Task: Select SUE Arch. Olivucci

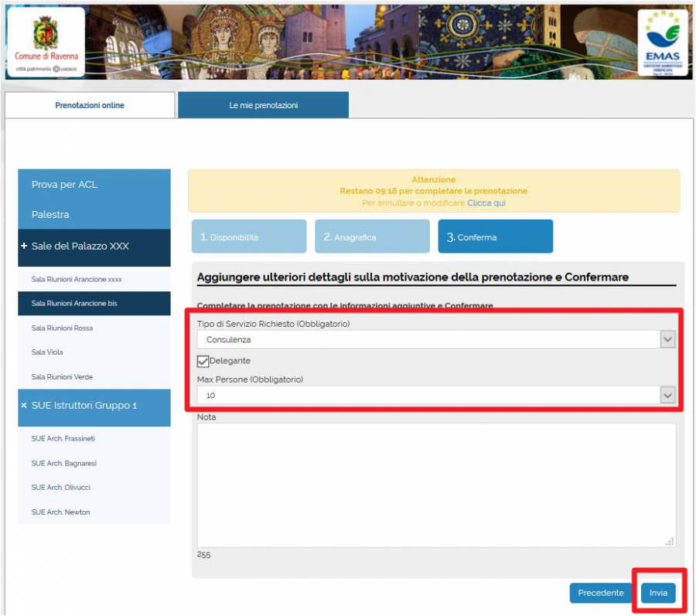Action: click(x=94, y=488)
